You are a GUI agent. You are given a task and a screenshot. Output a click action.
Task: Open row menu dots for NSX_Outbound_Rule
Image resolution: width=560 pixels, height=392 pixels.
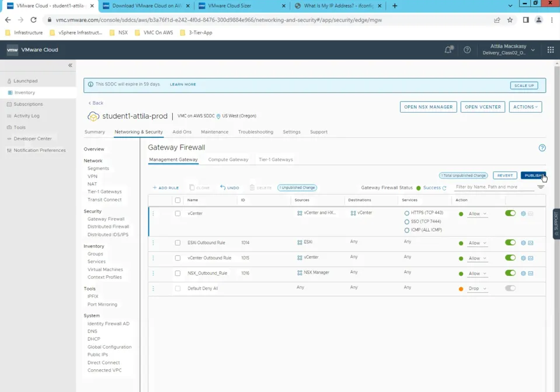153,273
